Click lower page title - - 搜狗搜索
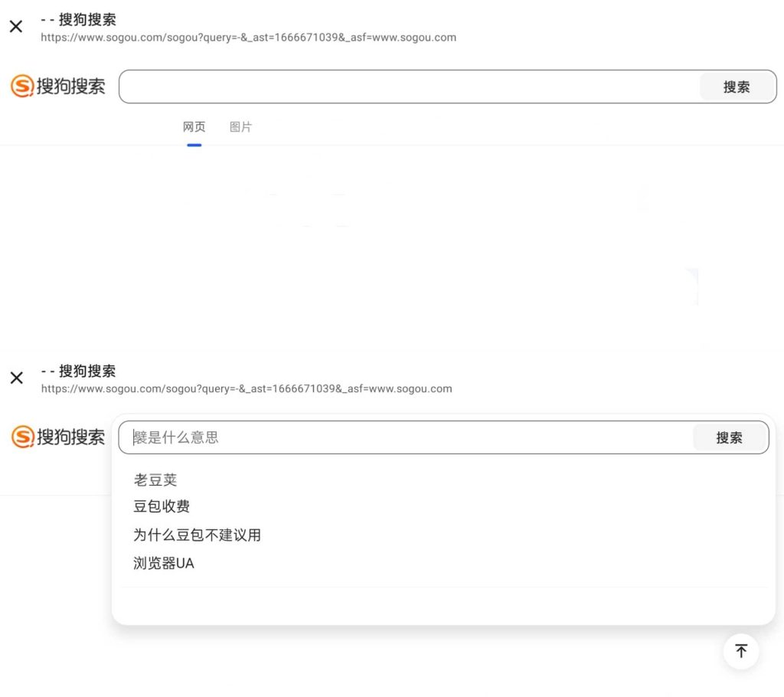Image resolution: width=784 pixels, height=697 pixels. click(79, 371)
